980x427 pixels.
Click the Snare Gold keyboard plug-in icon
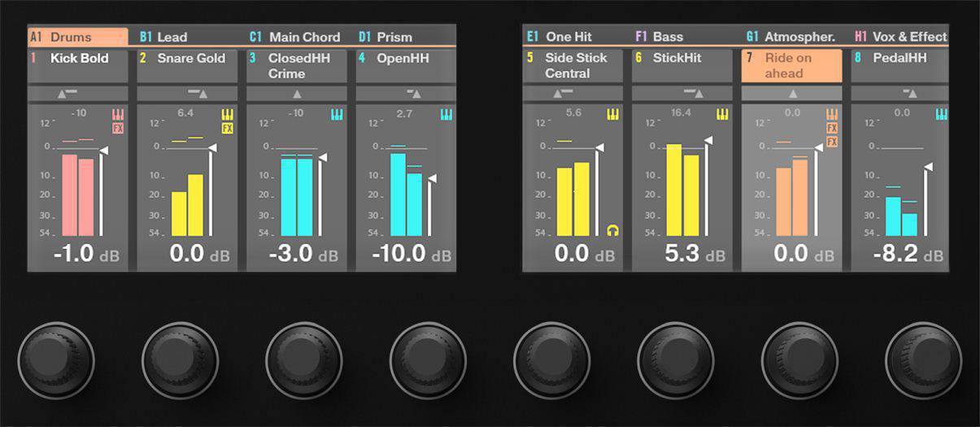pos(227,115)
